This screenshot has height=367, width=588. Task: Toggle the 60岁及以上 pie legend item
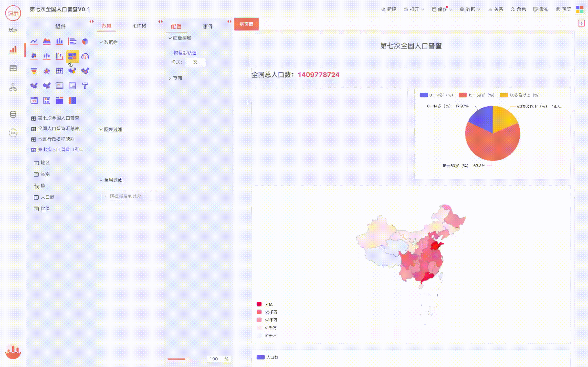point(520,95)
